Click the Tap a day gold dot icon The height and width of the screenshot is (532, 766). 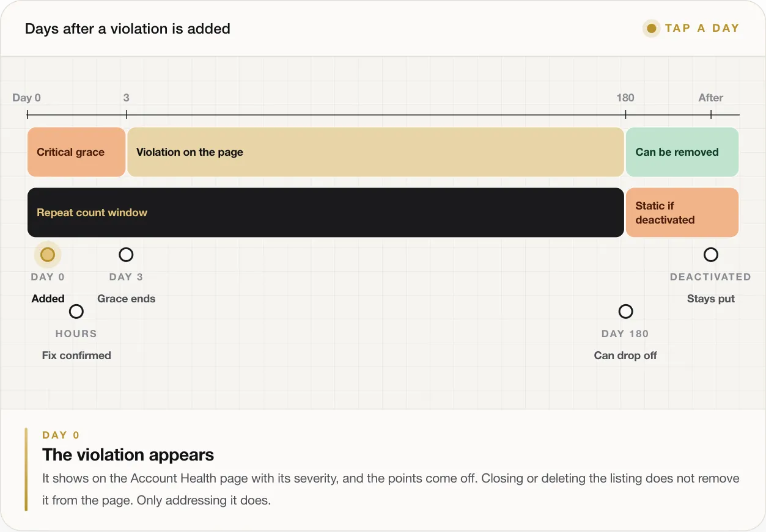point(652,29)
